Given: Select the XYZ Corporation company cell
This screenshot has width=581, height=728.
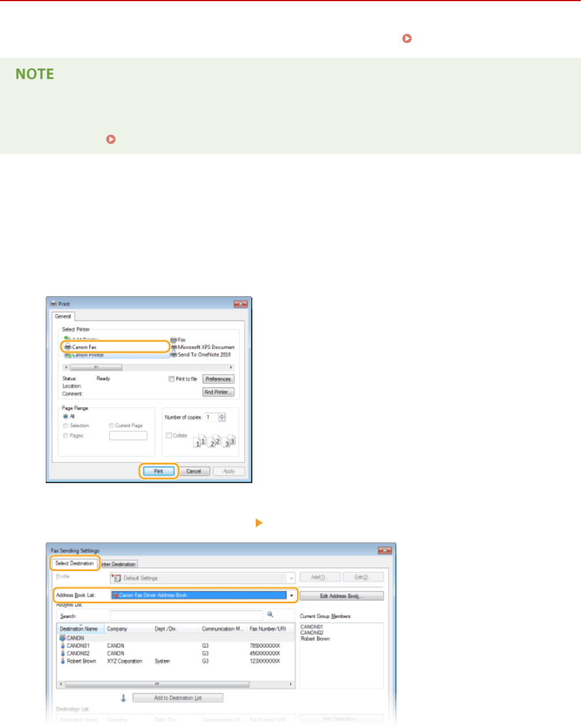Looking at the screenshot, I should tap(124, 661).
